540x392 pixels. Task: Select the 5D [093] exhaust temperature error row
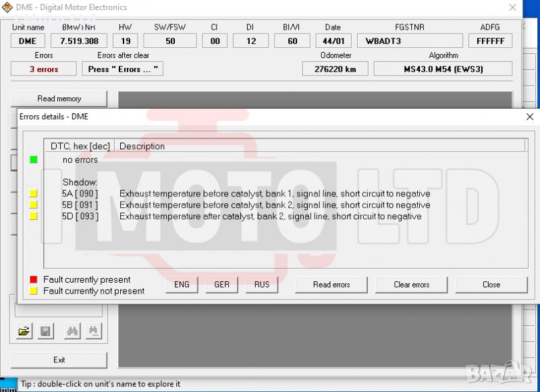click(270, 217)
